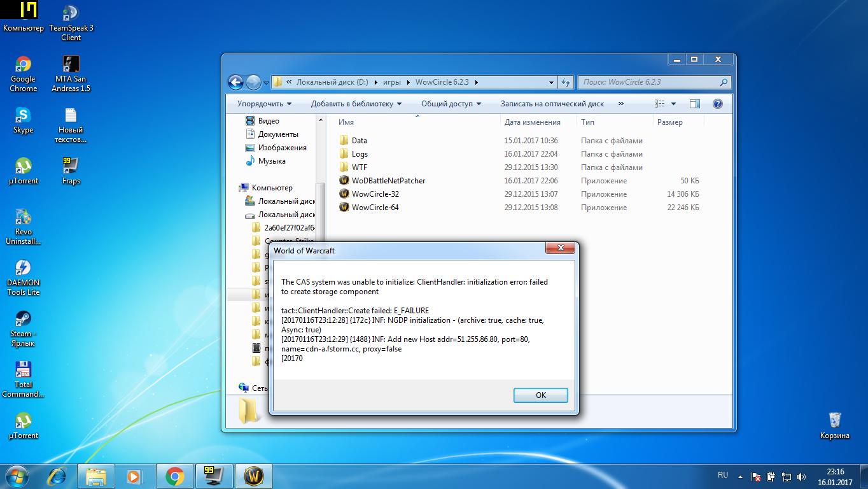Click the search field for WowCircle 6.2.3
The width and height of the screenshot is (868, 489).
[x=649, y=82]
